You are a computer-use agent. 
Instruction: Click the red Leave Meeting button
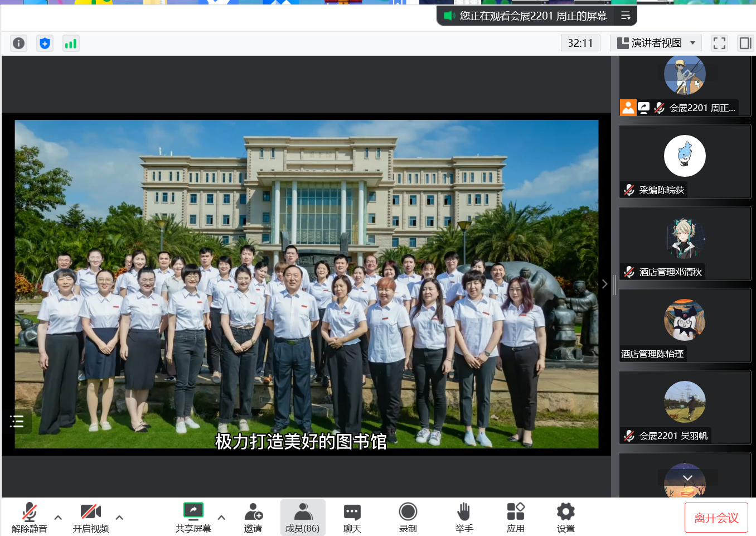point(716,518)
